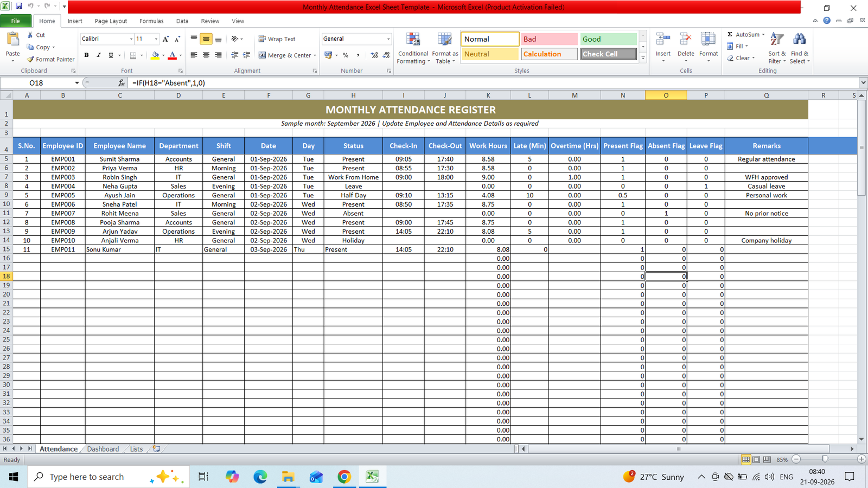Click the AutoSum sigma button
The height and width of the screenshot is (488, 868).
coord(730,34)
